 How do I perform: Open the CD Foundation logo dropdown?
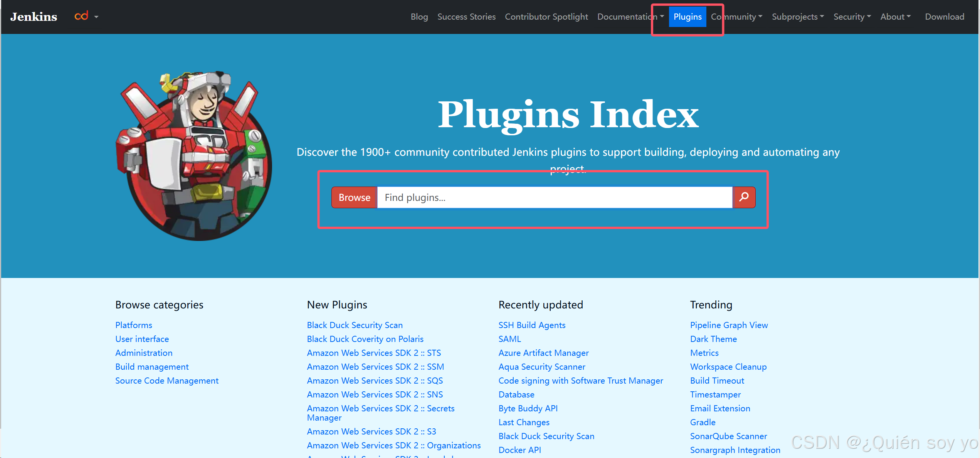pos(87,17)
